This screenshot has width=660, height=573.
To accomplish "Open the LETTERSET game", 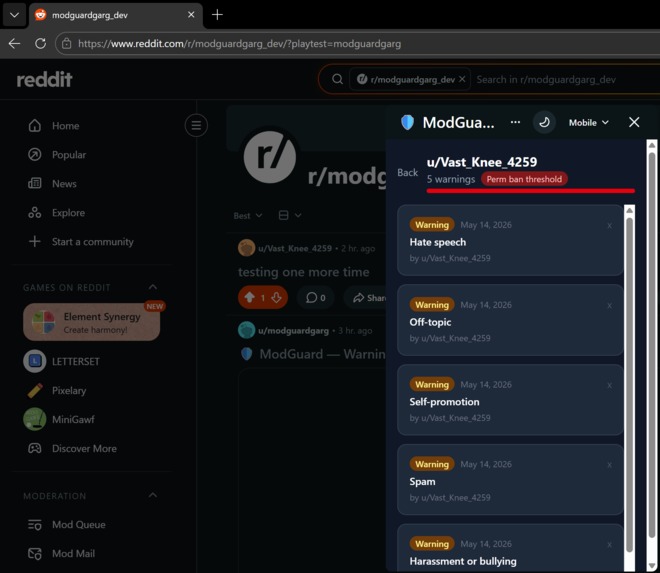I will pyautogui.click(x=76, y=361).
